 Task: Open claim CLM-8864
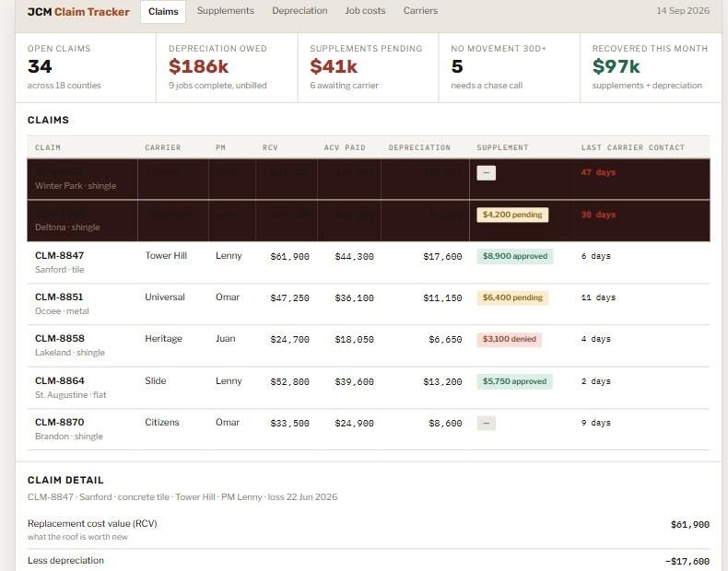point(59,381)
